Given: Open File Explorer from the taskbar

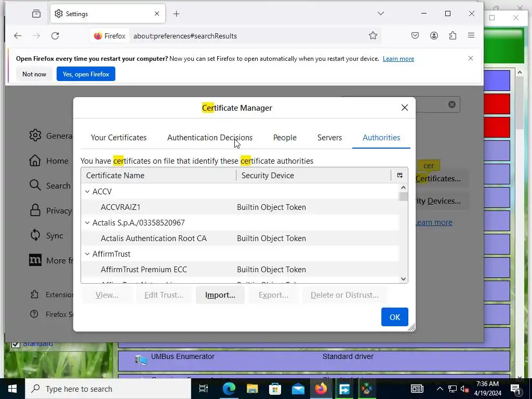Looking at the screenshot, I should pos(252,389).
